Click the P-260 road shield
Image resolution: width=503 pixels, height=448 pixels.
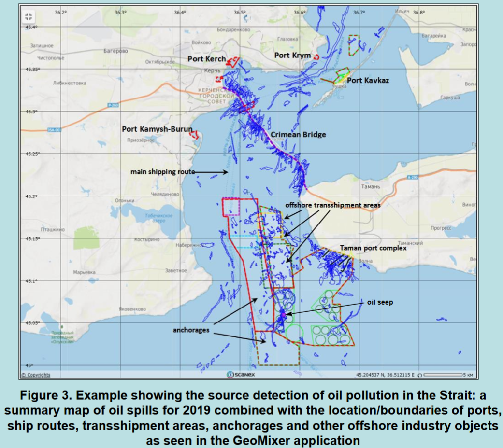click(x=113, y=105)
